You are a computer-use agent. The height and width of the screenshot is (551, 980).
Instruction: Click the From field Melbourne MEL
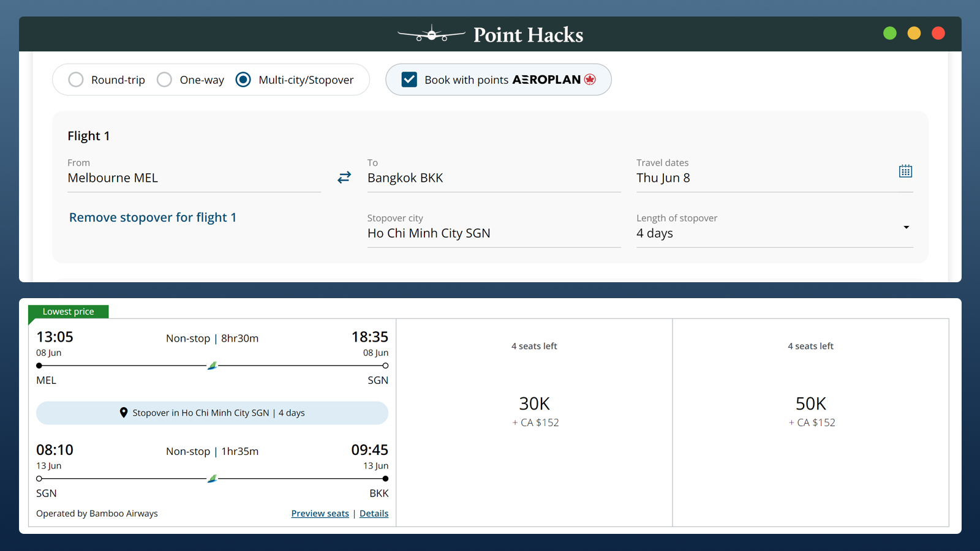point(194,174)
